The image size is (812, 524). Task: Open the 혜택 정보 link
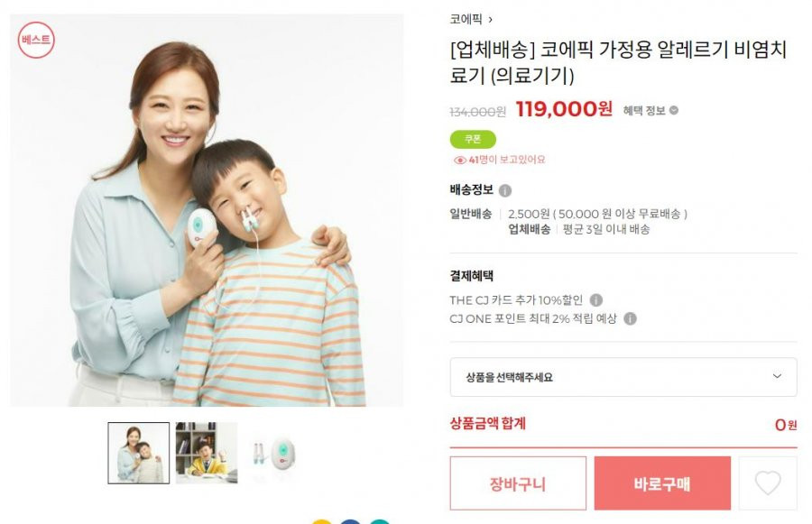(x=644, y=110)
